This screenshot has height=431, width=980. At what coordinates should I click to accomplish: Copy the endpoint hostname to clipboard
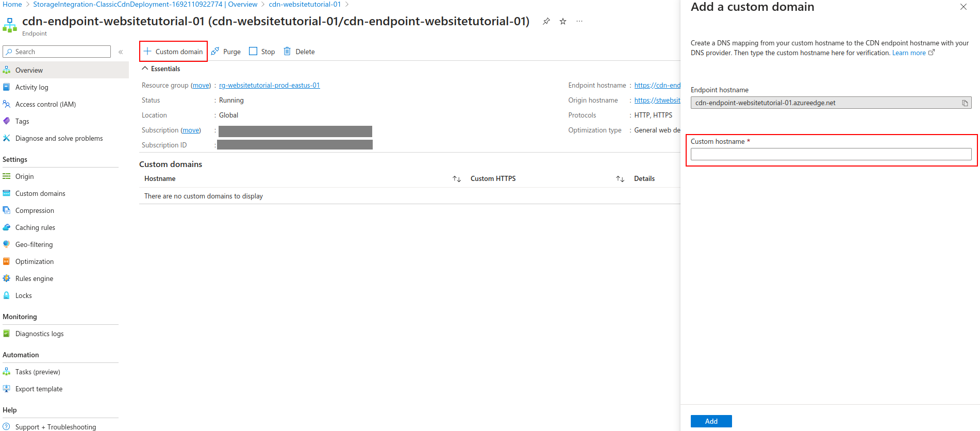[x=965, y=103]
